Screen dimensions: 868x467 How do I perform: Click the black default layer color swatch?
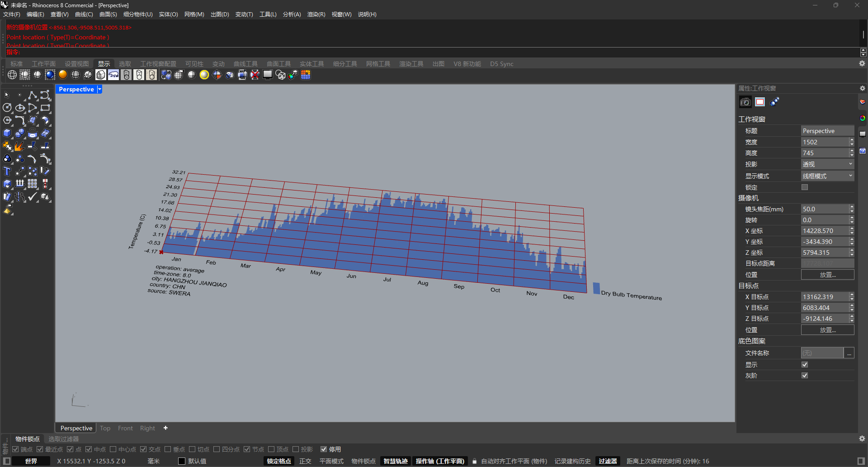tap(182, 461)
